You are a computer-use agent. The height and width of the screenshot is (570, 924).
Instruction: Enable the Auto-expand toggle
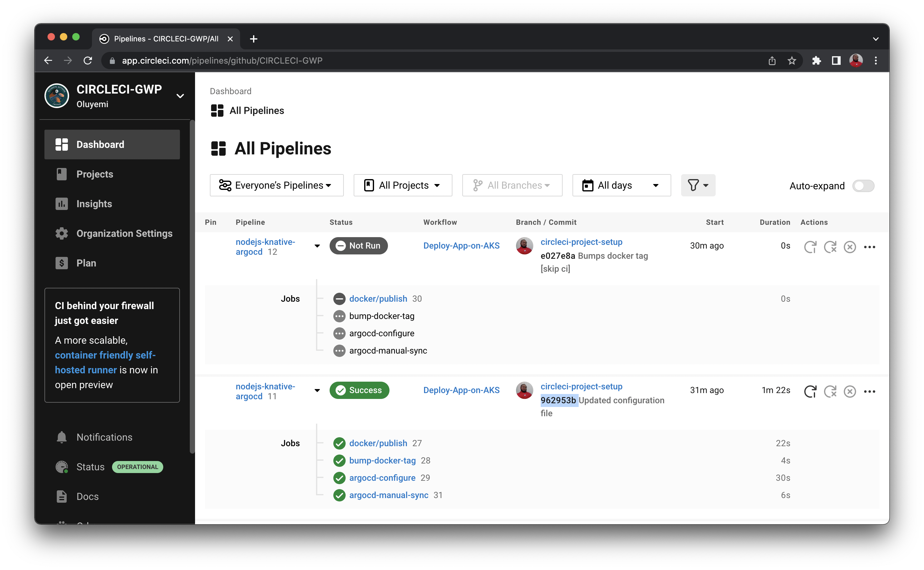(863, 186)
